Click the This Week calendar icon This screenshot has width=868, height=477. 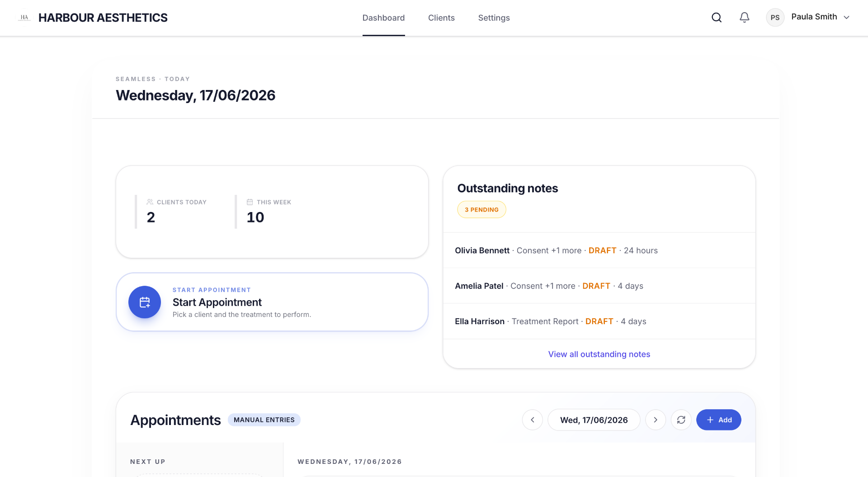pos(250,202)
